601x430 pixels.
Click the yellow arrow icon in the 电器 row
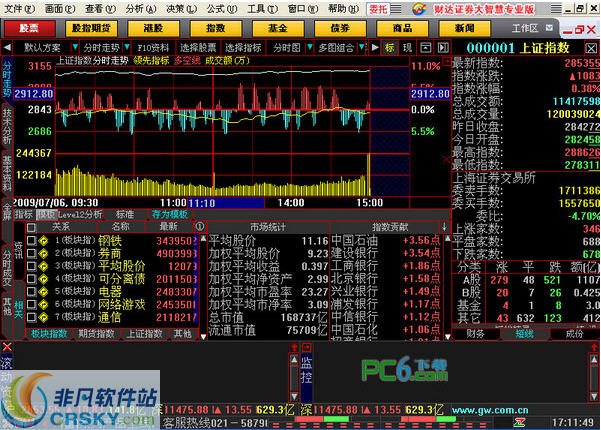(x=43, y=292)
